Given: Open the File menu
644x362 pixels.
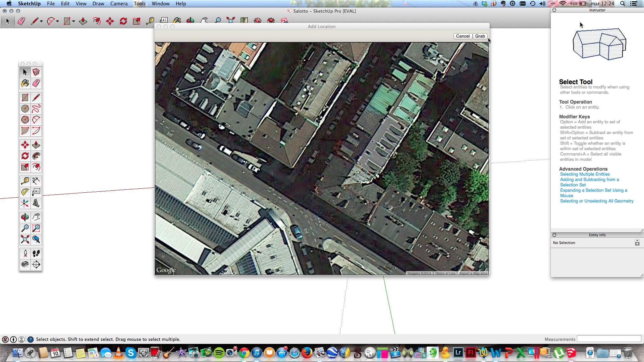Looking at the screenshot, I should (51, 4).
